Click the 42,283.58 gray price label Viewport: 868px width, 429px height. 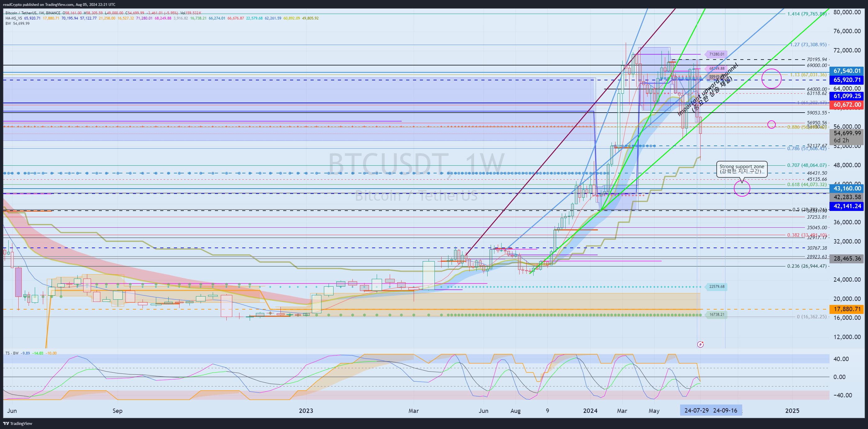click(x=847, y=197)
